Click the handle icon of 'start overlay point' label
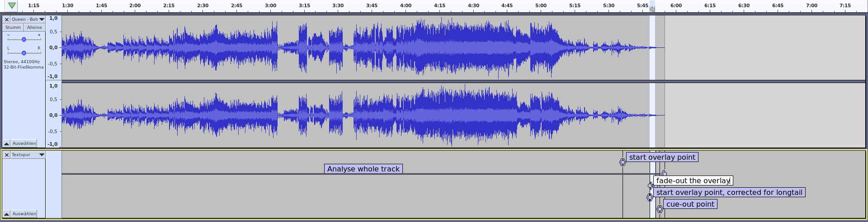This screenshot has width=868, height=222. [623, 162]
